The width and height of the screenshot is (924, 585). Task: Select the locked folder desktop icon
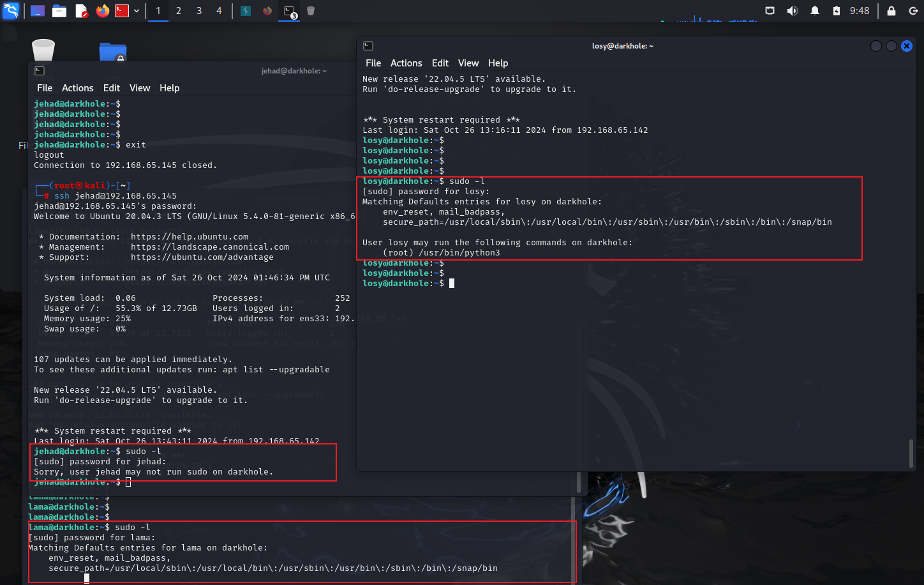(x=113, y=52)
